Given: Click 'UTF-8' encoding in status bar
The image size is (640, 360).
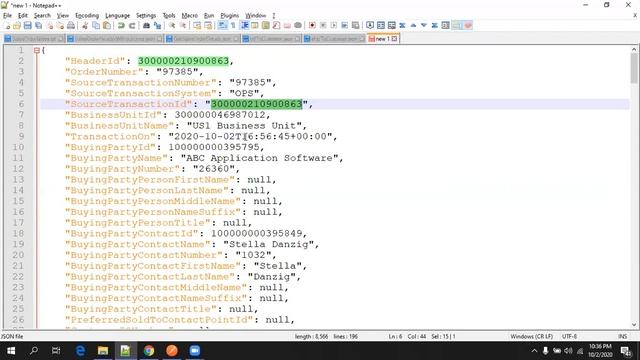Looking at the screenshot, I should coord(569,336).
